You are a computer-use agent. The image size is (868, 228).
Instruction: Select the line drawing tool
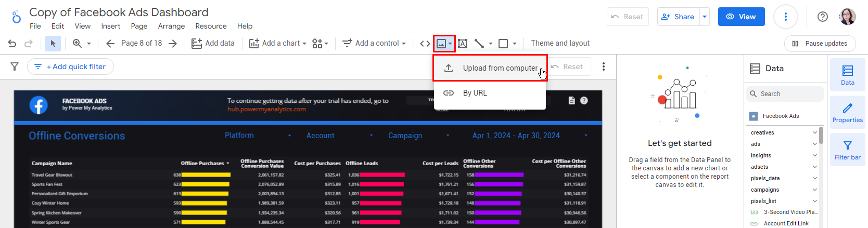pos(479,44)
